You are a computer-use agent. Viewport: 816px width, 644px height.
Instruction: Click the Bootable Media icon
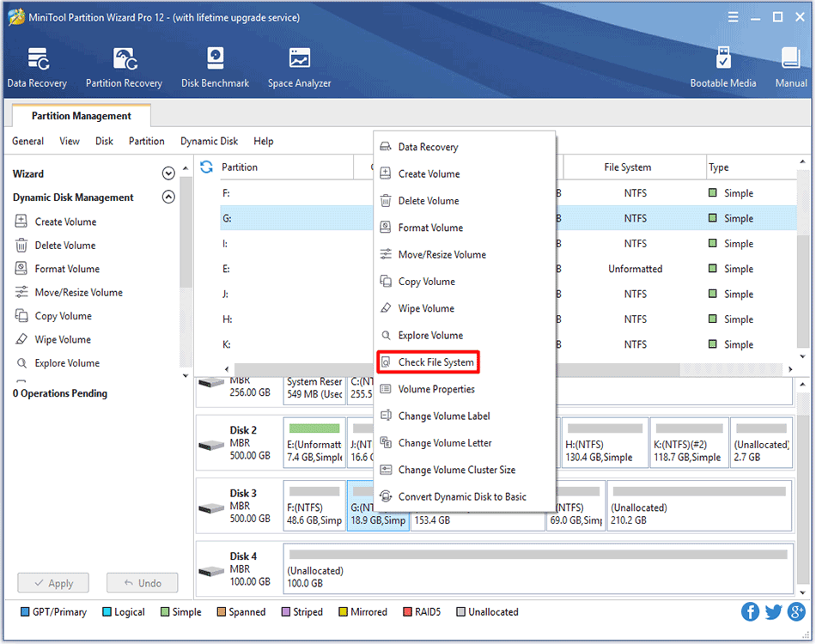(x=723, y=67)
